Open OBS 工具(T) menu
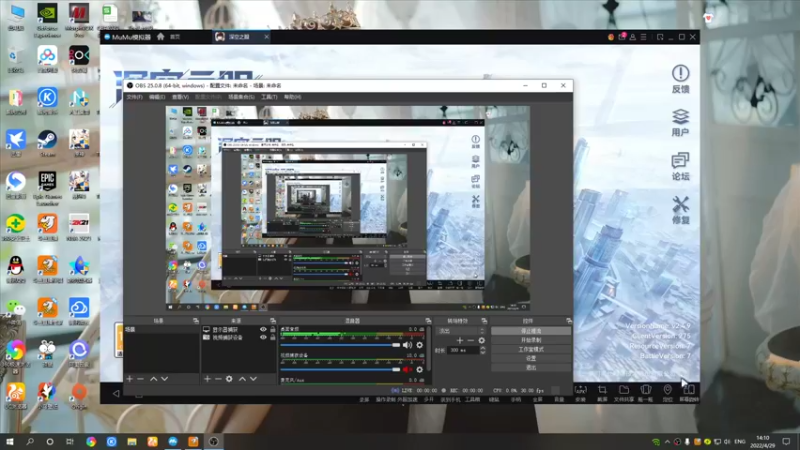 coord(269,97)
